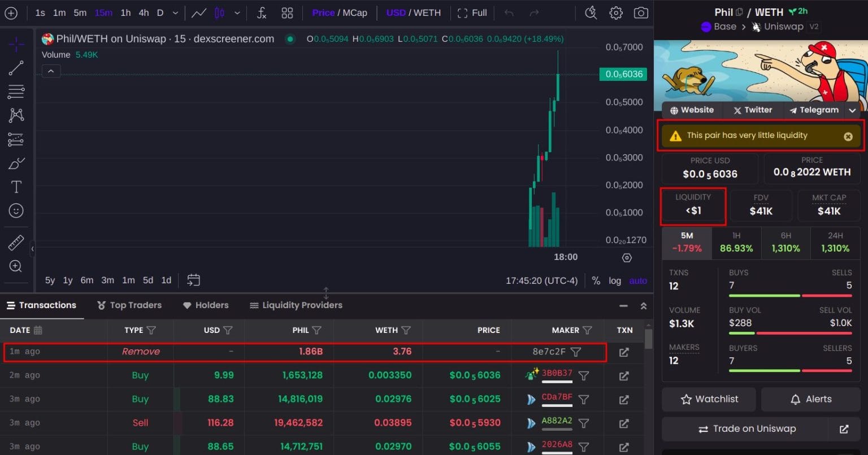
Task: Select the Text annotation tool
Action: (16, 187)
